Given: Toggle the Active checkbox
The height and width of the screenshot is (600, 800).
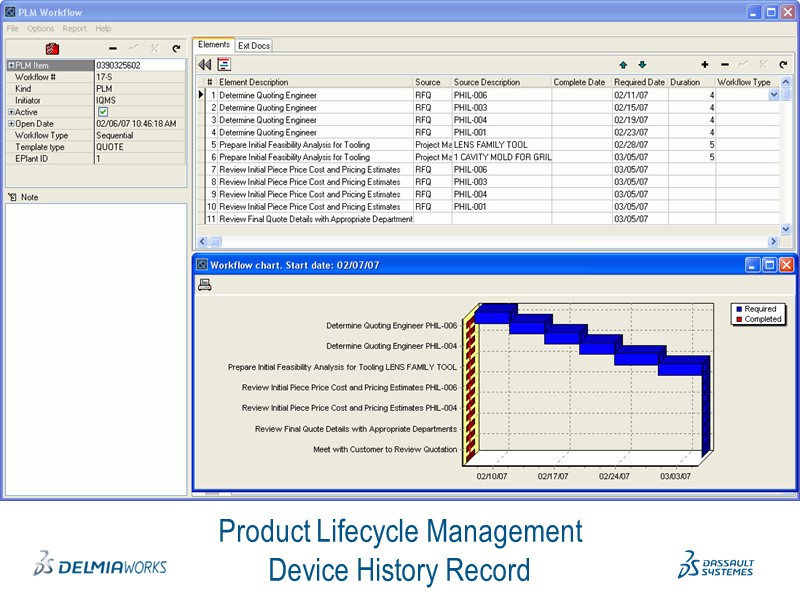Looking at the screenshot, I should click(x=102, y=112).
